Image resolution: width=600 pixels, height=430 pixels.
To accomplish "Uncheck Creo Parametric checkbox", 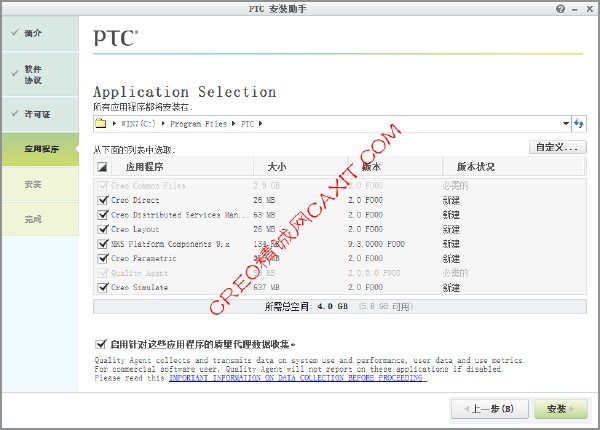I will click(103, 258).
